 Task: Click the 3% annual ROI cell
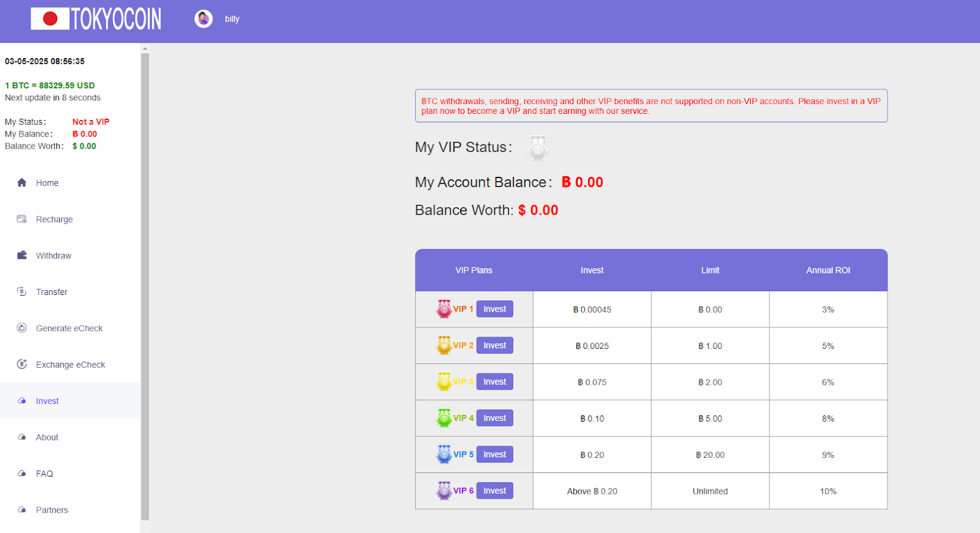(828, 310)
